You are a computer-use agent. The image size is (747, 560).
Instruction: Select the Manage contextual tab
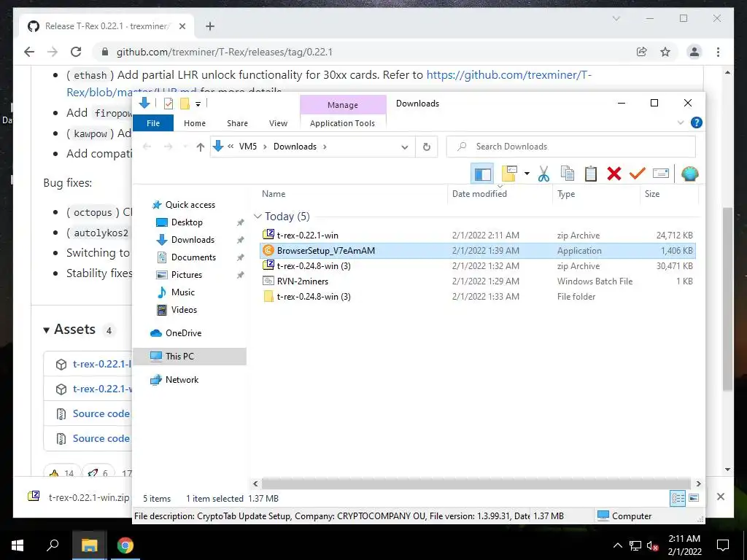(x=343, y=105)
